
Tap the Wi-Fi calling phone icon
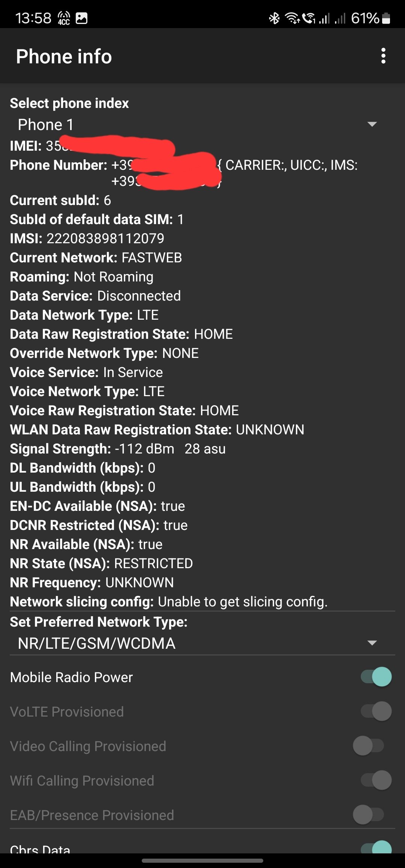[309, 18]
